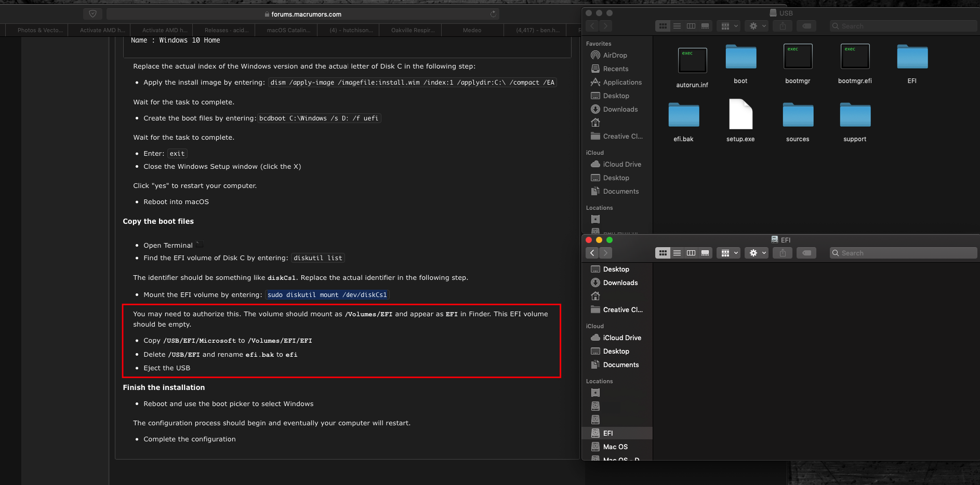Click the home folder icon in the EFI window sidebar

(x=595, y=296)
